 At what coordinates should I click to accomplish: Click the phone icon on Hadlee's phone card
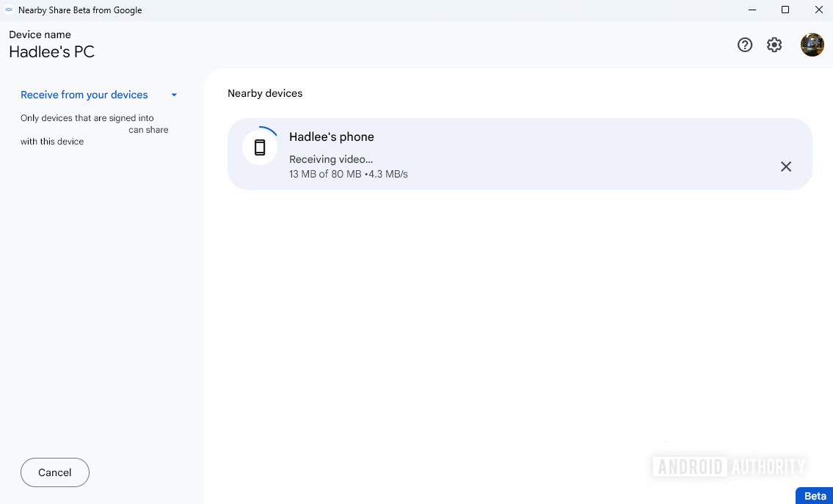tap(260, 147)
